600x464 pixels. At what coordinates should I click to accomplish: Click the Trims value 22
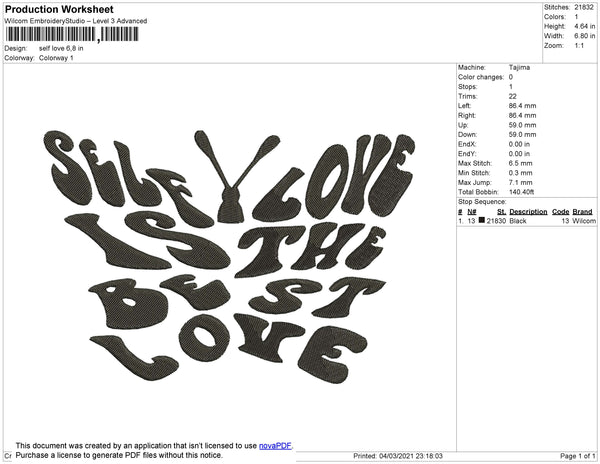[x=512, y=96]
